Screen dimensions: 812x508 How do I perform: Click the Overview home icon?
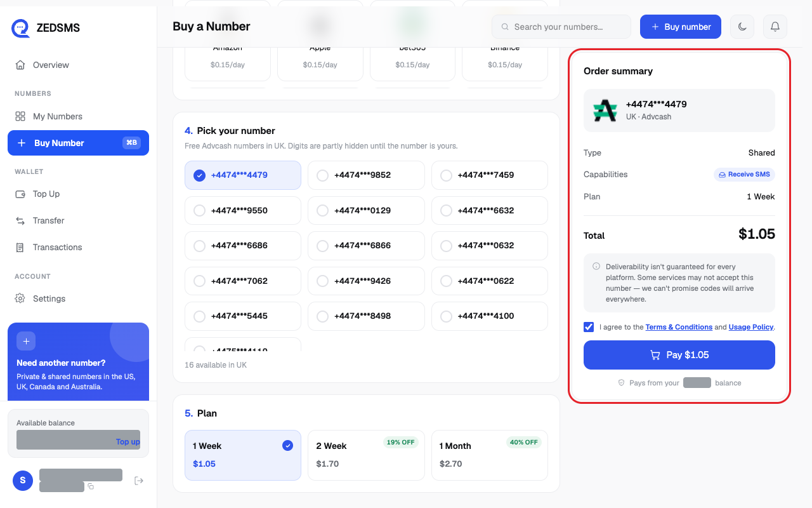coord(20,65)
